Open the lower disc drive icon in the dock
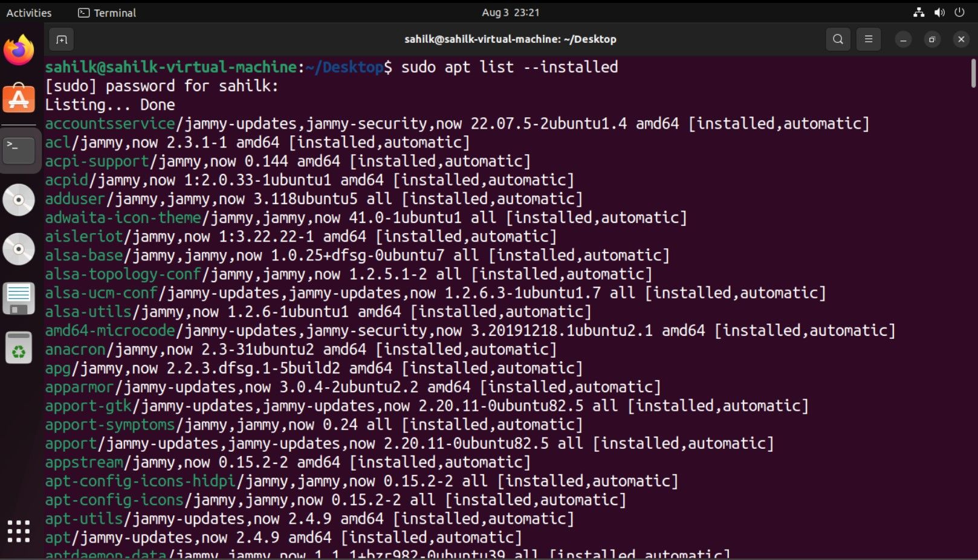 point(19,248)
